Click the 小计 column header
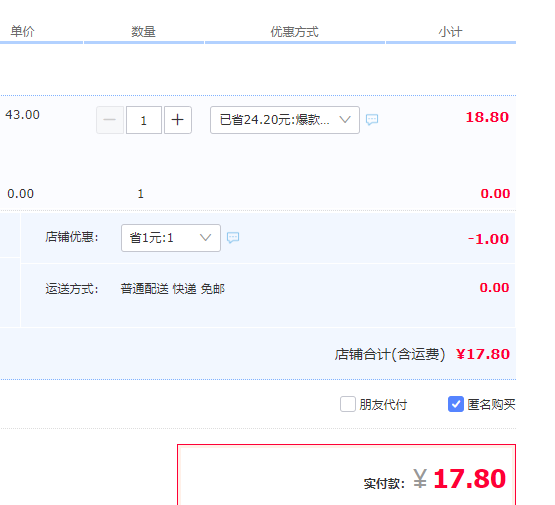 pyautogui.click(x=450, y=32)
